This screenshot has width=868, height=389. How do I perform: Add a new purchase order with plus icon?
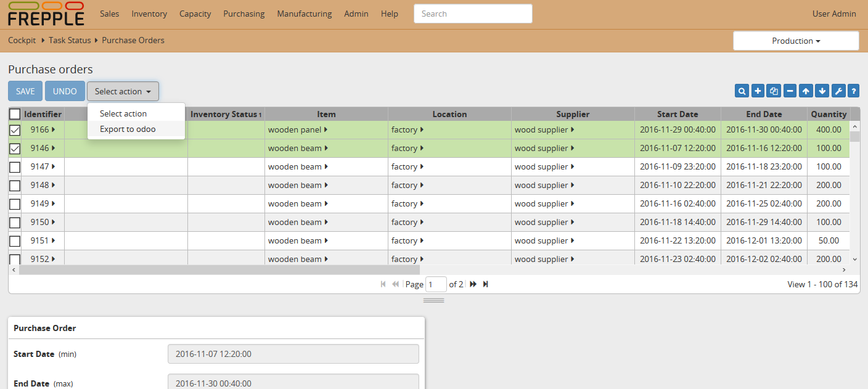pos(758,91)
